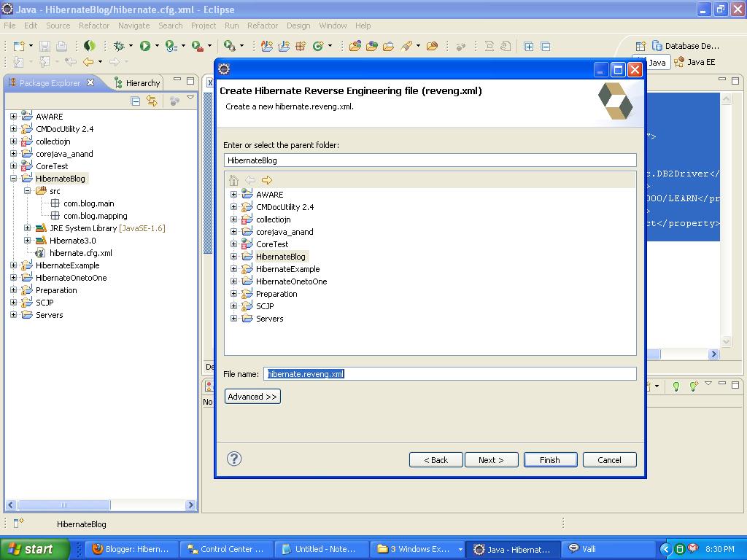Image resolution: width=747 pixels, height=560 pixels.
Task: Click the Collapse All minus toolbar icon
Action: [546, 46]
